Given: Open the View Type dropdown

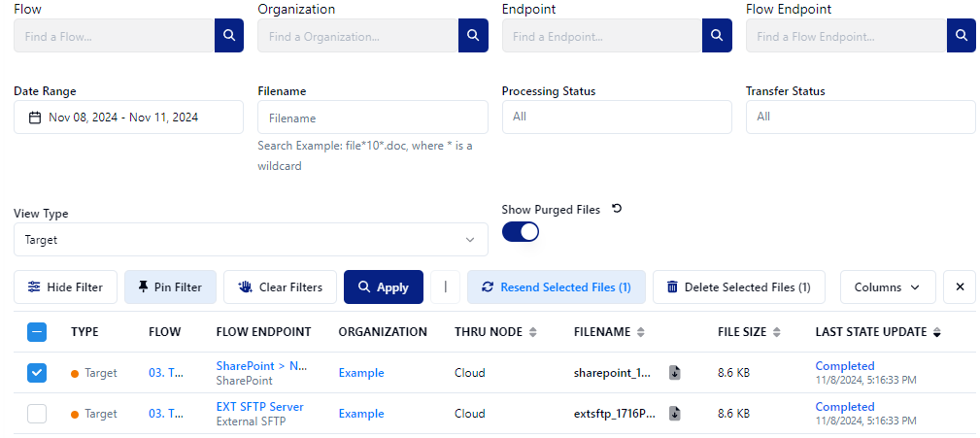Looking at the screenshot, I should click(251, 239).
